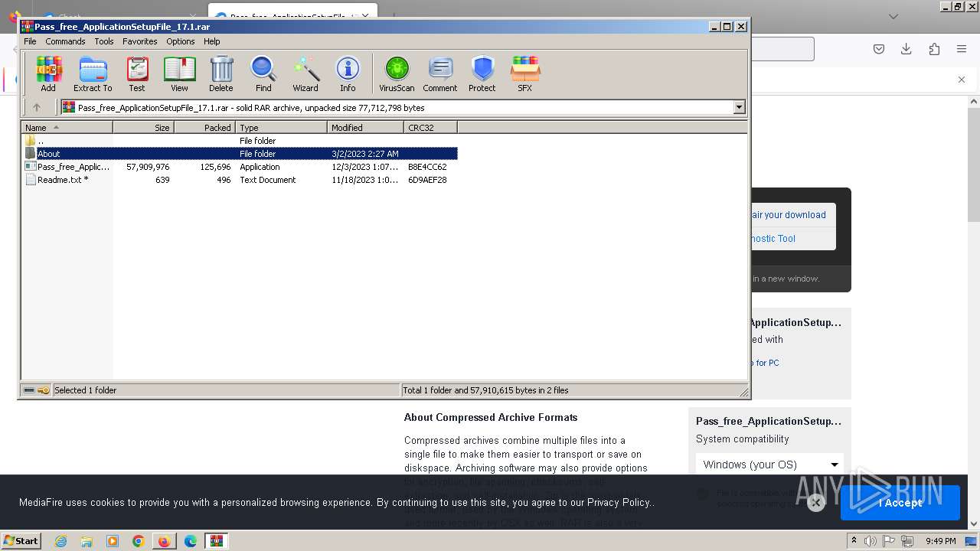Close the Firefox tab
This screenshot has height=551, width=980.
pyautogui.click(x=364, y=16)
